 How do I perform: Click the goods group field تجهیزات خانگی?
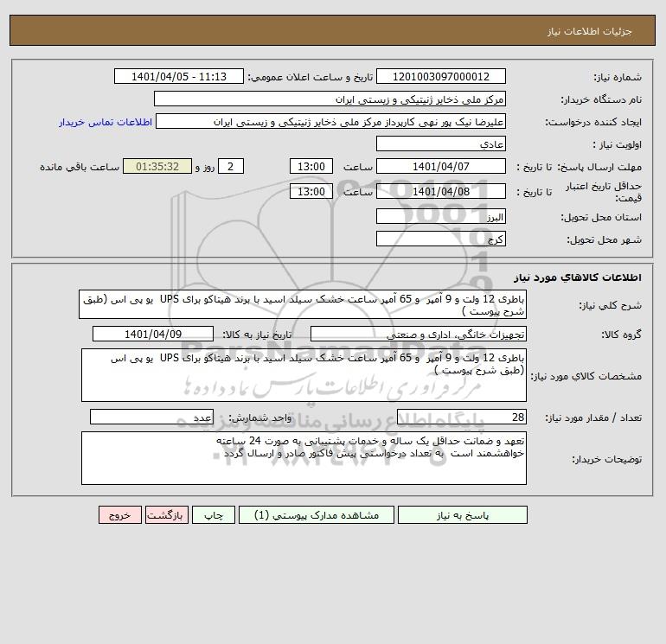[x=419, y=334]
